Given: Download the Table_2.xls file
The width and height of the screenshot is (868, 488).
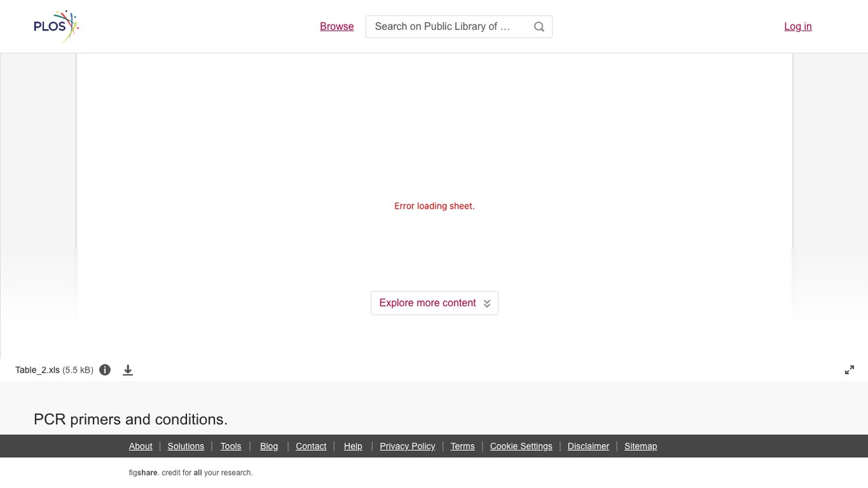Looking at the screenshot, I should [x=127, y=370].
